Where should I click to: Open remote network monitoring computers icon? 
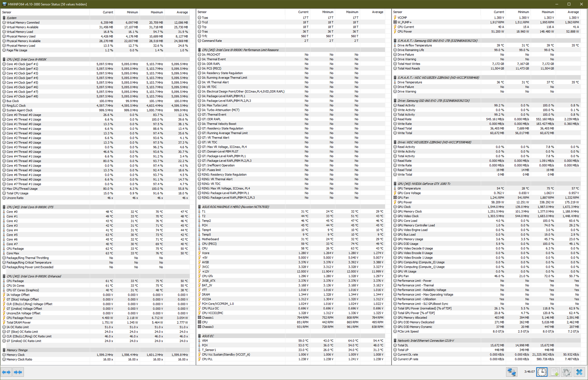512,372
